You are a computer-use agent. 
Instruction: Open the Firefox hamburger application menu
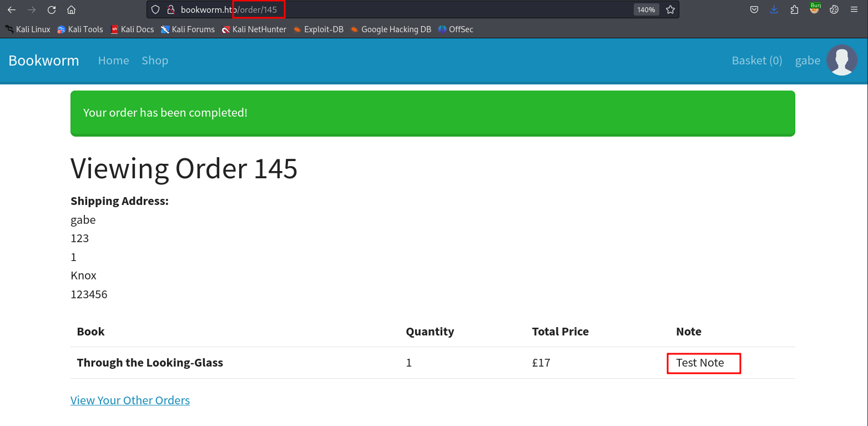854,9
